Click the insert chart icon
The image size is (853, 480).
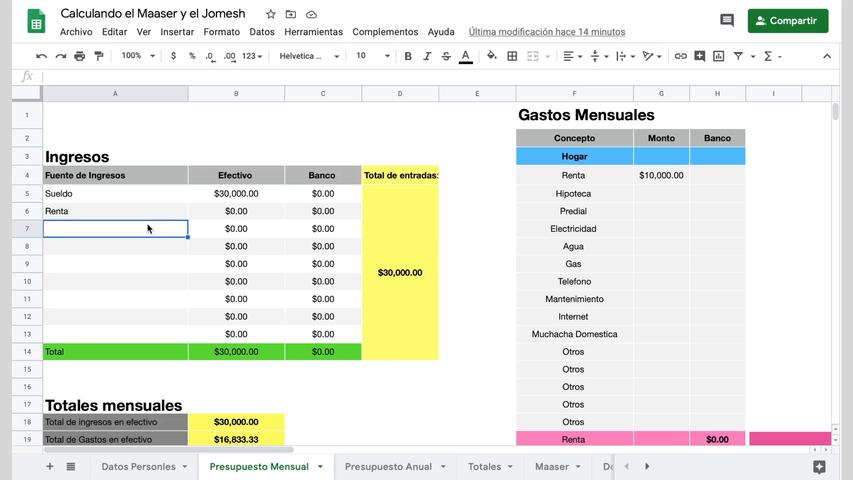pyautogui.click(x=719, y=56)
